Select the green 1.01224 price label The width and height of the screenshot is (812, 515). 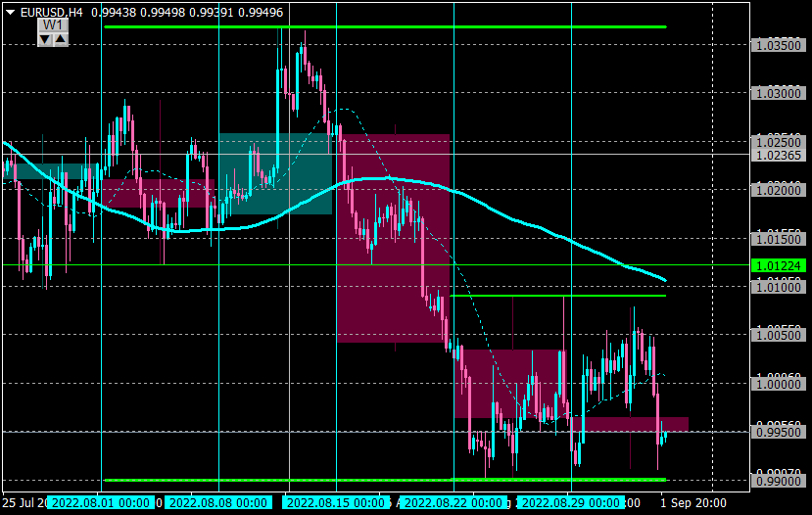tap(779, 266)
